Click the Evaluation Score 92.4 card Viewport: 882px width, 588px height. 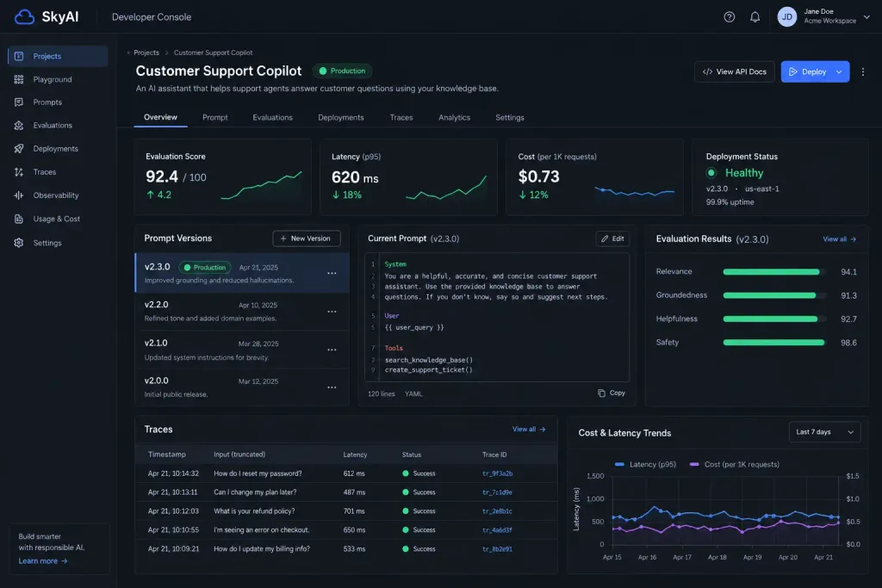point(223,177)
